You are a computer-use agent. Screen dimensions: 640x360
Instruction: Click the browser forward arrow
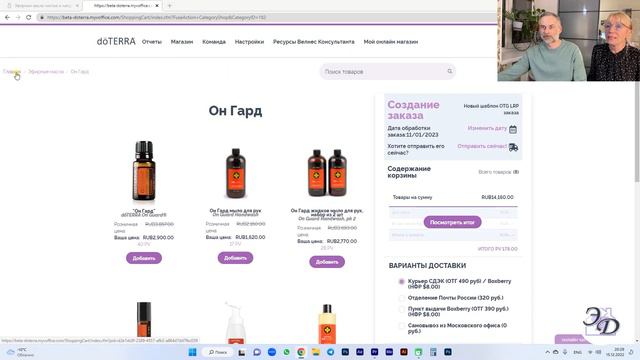pyautogui.click(x=18, y=17)
